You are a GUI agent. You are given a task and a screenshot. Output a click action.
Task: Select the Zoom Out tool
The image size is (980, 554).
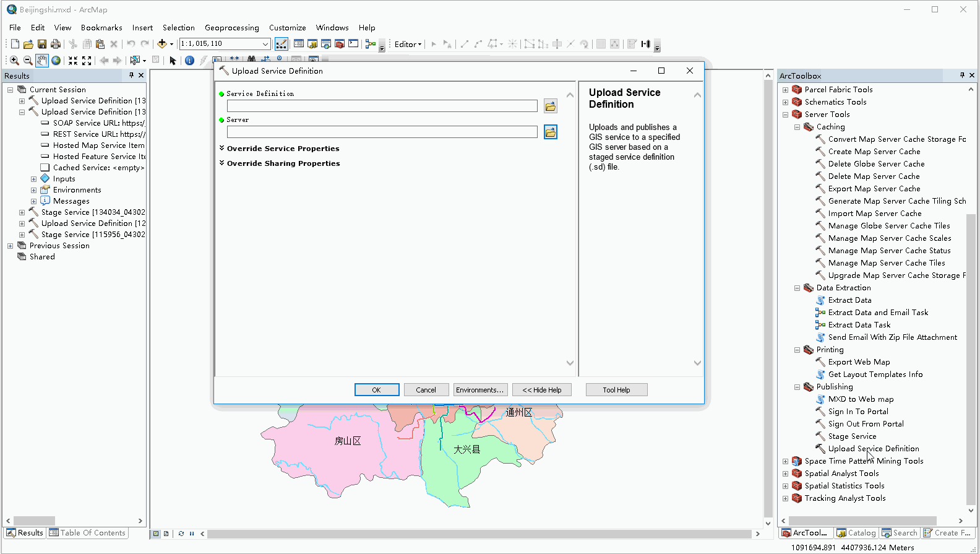click(x=28, y=60)
